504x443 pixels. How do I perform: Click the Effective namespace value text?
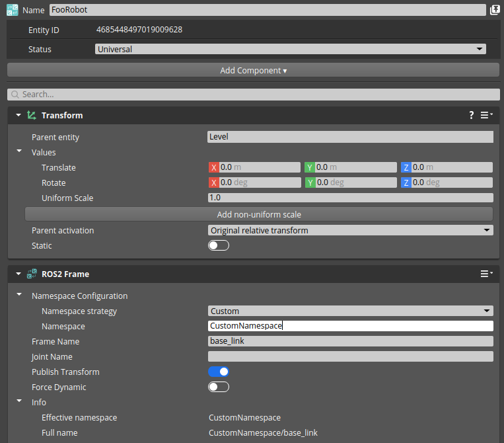[244, 418]
